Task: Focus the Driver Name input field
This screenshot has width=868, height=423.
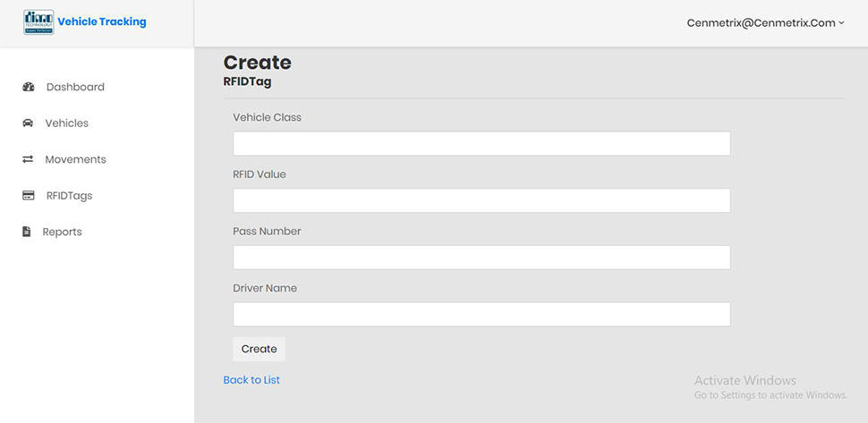Action: pyautogui.click(x=481, y=314)
